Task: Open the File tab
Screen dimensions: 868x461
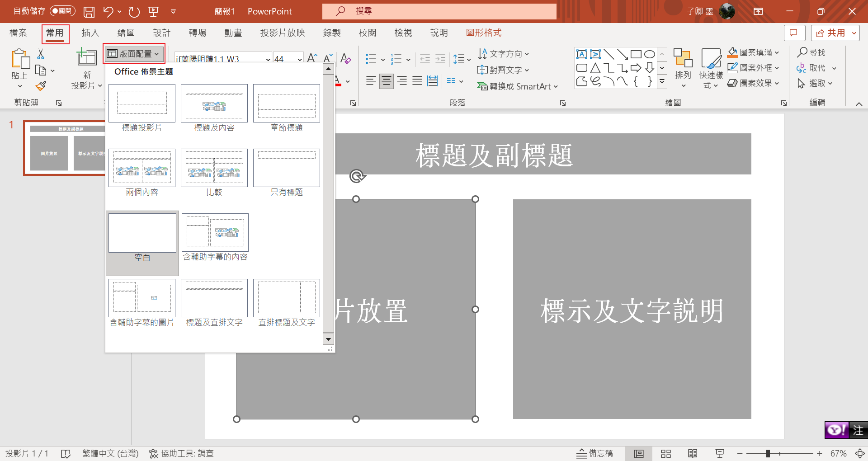Action: (18, 33)
